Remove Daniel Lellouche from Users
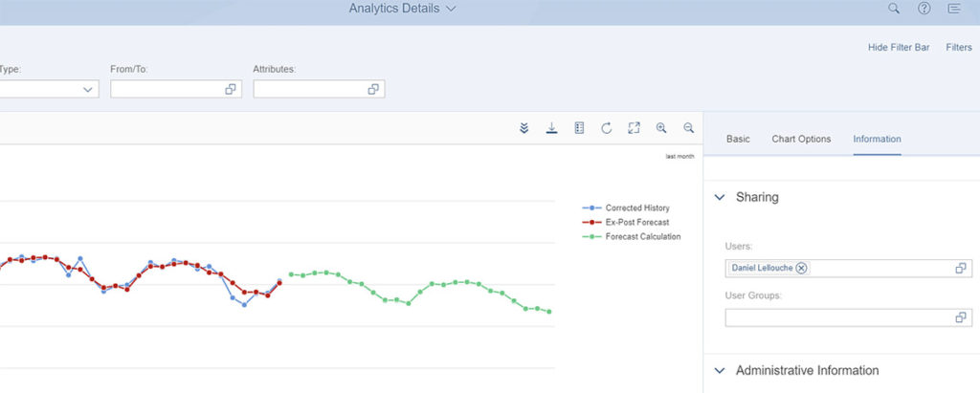The width and height of the screenshot is (980, 393). pyautogui.click(x=801, y=269)
